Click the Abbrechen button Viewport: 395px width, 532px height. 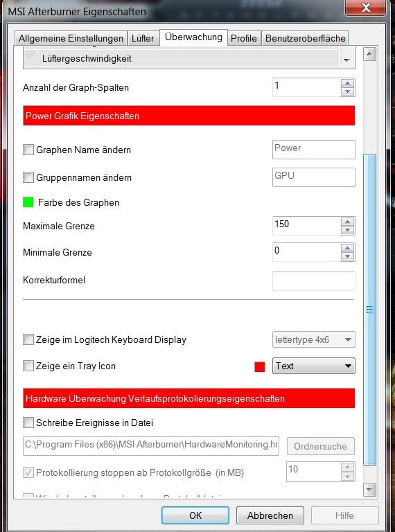[270, 515]
